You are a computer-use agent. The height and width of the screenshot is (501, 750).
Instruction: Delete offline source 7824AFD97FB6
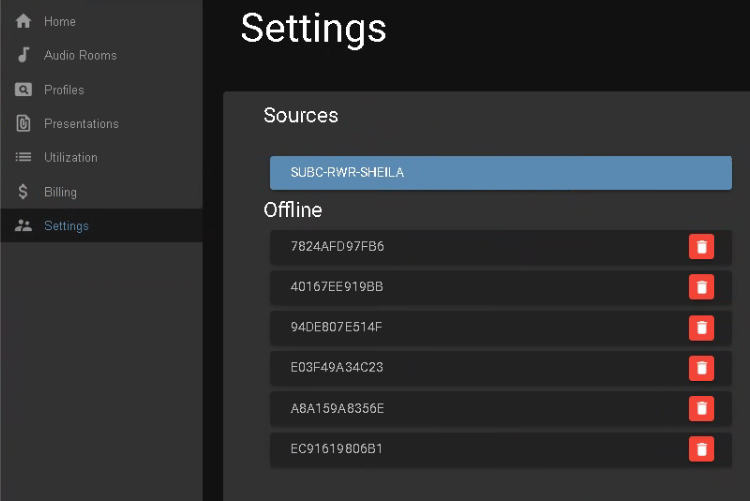701,247
